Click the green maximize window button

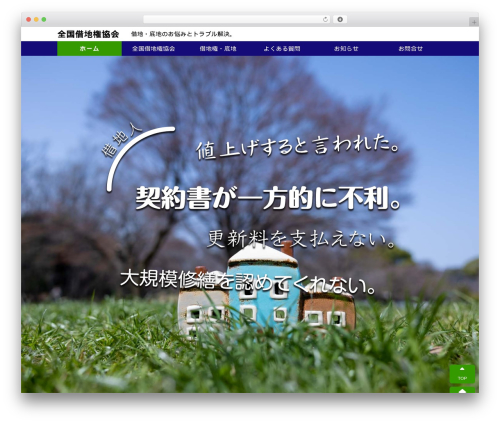(44, 19)
